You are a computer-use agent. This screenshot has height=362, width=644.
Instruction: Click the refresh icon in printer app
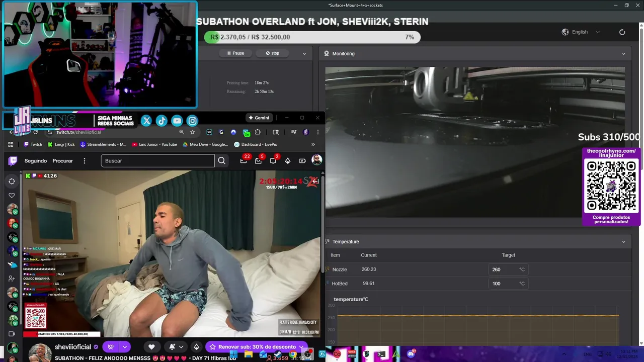pos(622,32)
